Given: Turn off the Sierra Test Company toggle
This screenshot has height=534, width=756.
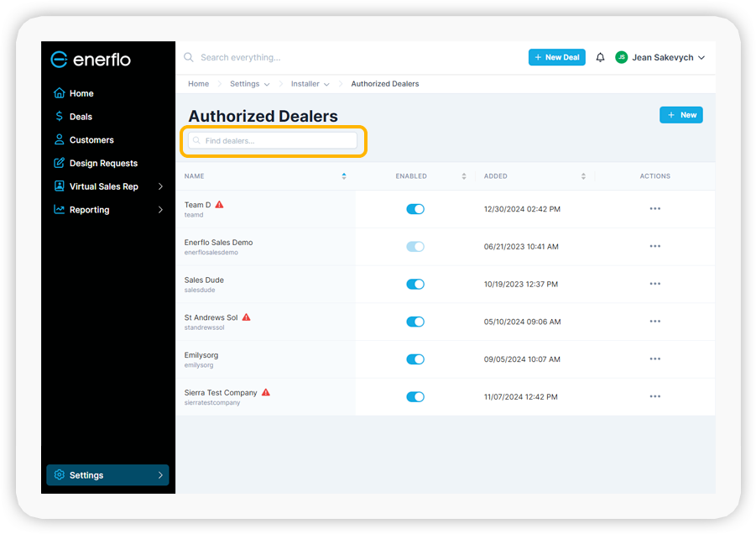Looking at the screenshot, I should 415,396.
